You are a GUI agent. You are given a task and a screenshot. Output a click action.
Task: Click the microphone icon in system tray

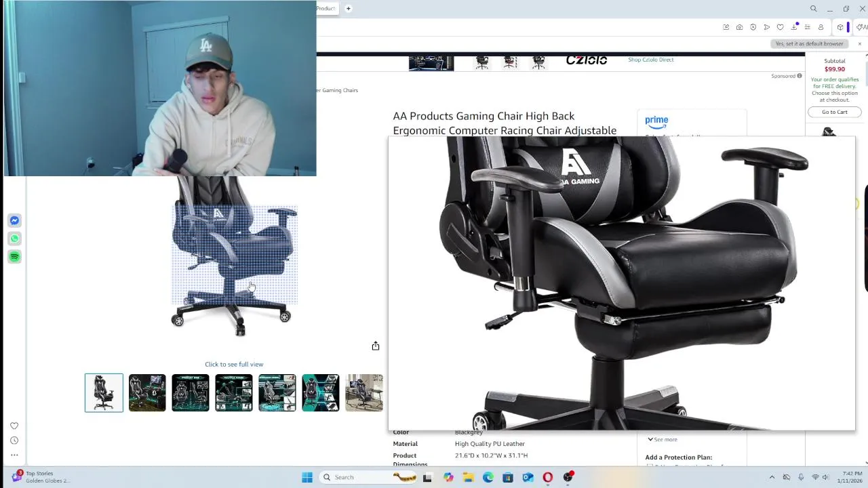pyautogui.click(x=801, y=477)
